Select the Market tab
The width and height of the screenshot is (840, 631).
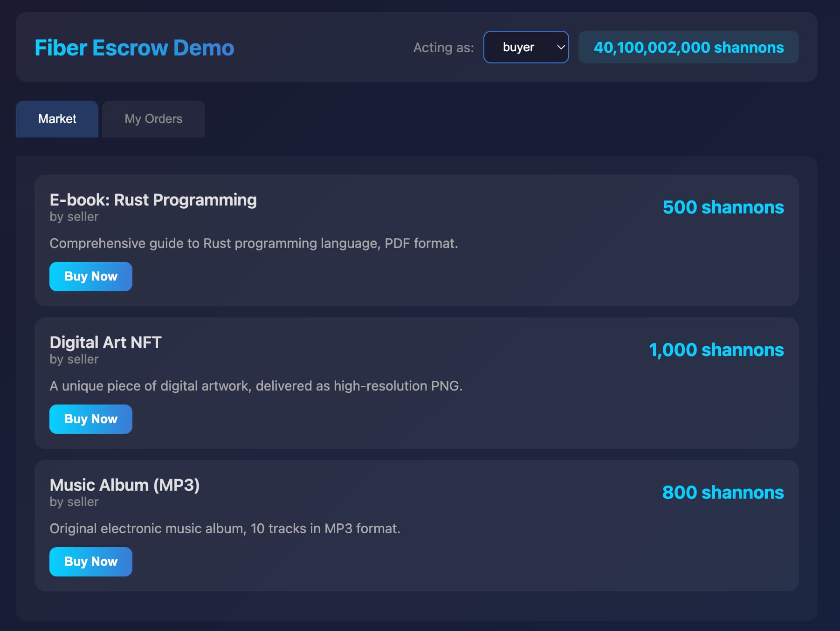pos(57,119)
